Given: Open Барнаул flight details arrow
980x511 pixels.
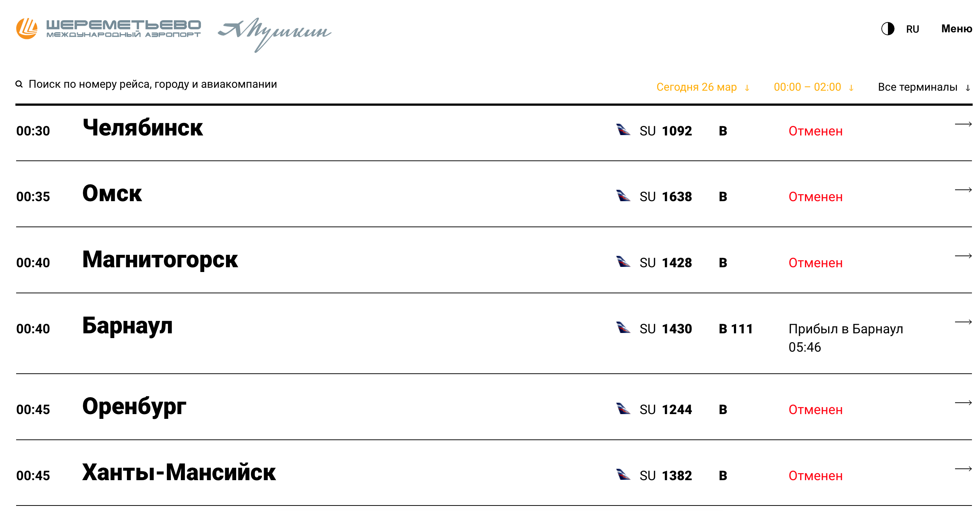Looking at the screenshot, I should click(x=963, y=322).
